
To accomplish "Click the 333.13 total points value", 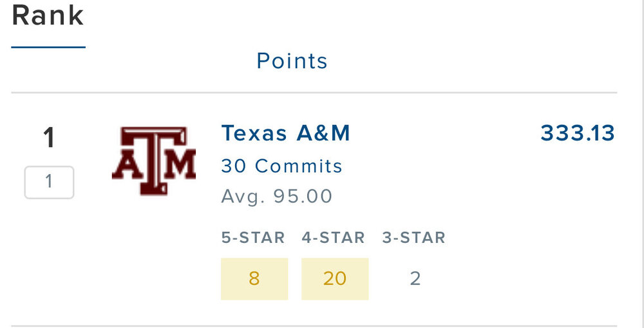I will [x=578, y=133].
